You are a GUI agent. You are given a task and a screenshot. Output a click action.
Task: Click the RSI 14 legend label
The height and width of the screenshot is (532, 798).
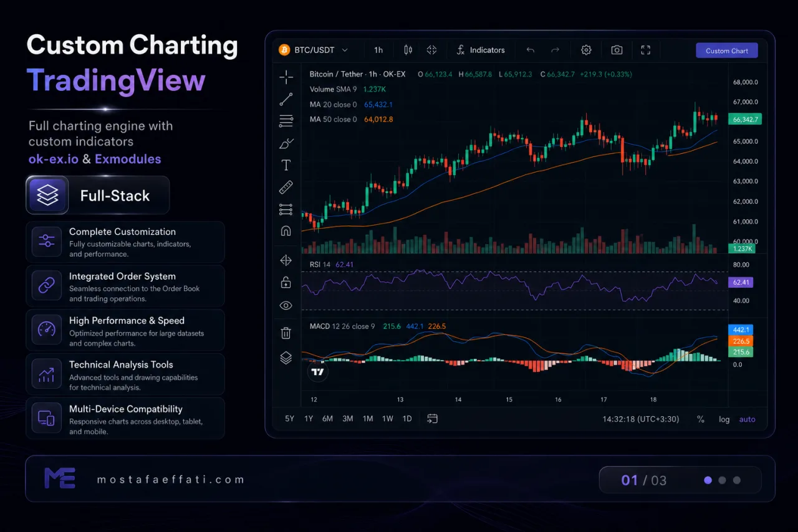320,265
